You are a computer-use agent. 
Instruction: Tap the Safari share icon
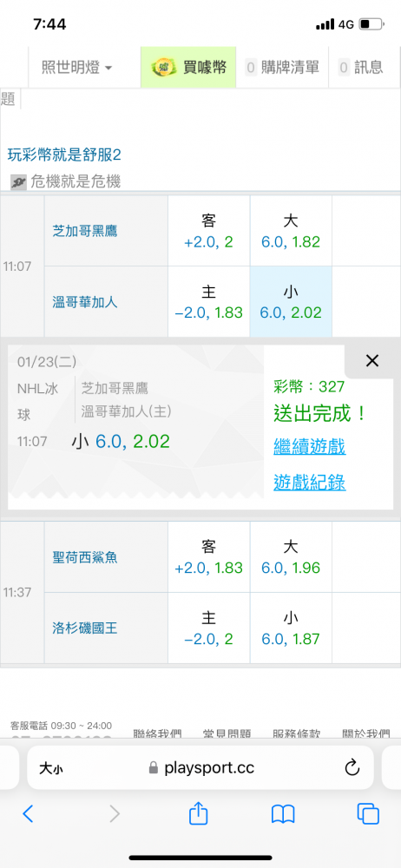tap(198, 813)
